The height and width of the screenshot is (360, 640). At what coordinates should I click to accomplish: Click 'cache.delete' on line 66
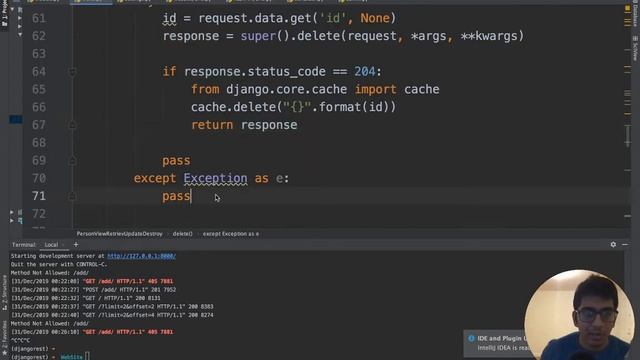tap(233, 107)
